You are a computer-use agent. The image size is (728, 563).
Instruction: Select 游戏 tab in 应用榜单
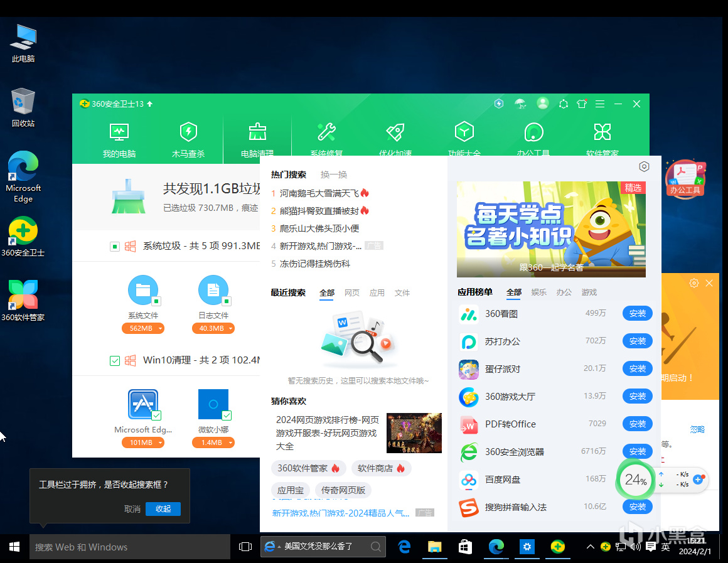589,292
